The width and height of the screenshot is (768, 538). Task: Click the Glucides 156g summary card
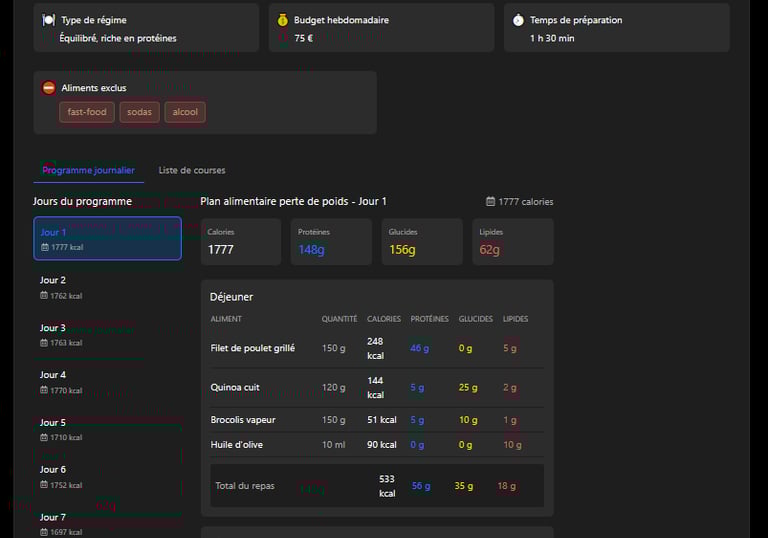tap(422, 242)
